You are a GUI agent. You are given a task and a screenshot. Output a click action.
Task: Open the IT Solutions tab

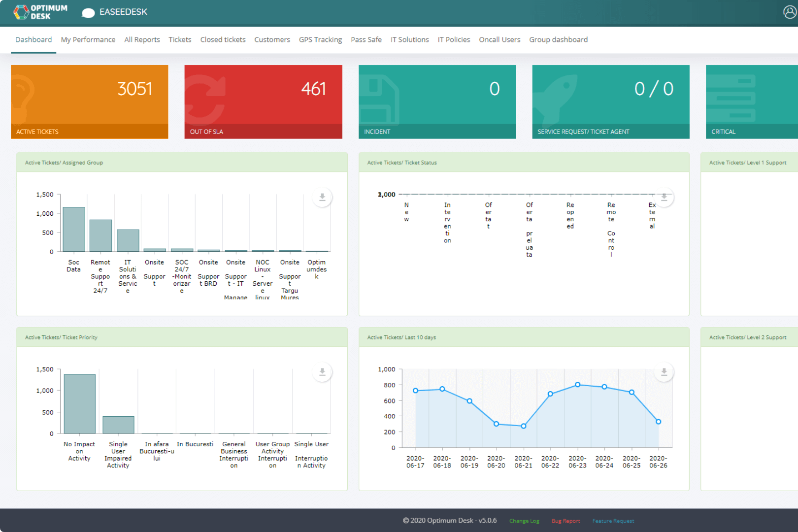click(410, 39)
